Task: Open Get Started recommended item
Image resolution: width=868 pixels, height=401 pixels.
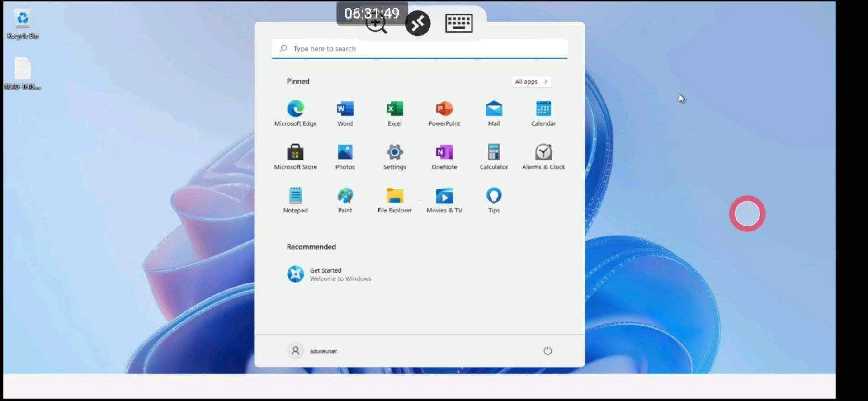Action: pyautogui.click(x=329, y=274)
